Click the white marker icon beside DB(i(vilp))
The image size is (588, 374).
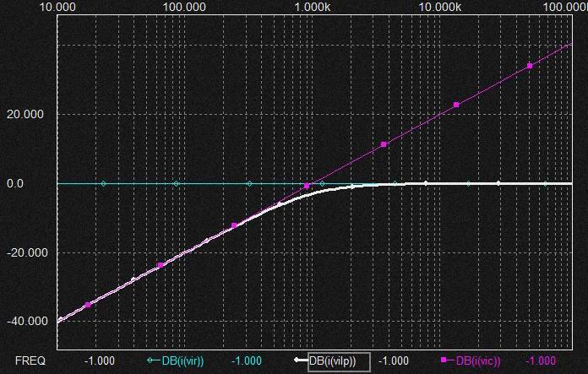click(x=300, y=360)
